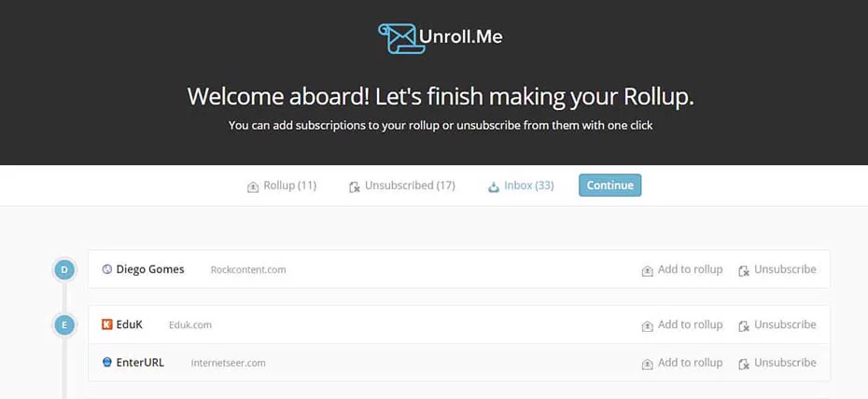Screen dimensions: 868x399
Task: Unsubscribe from EduK
Action: [x=777, y=325]
